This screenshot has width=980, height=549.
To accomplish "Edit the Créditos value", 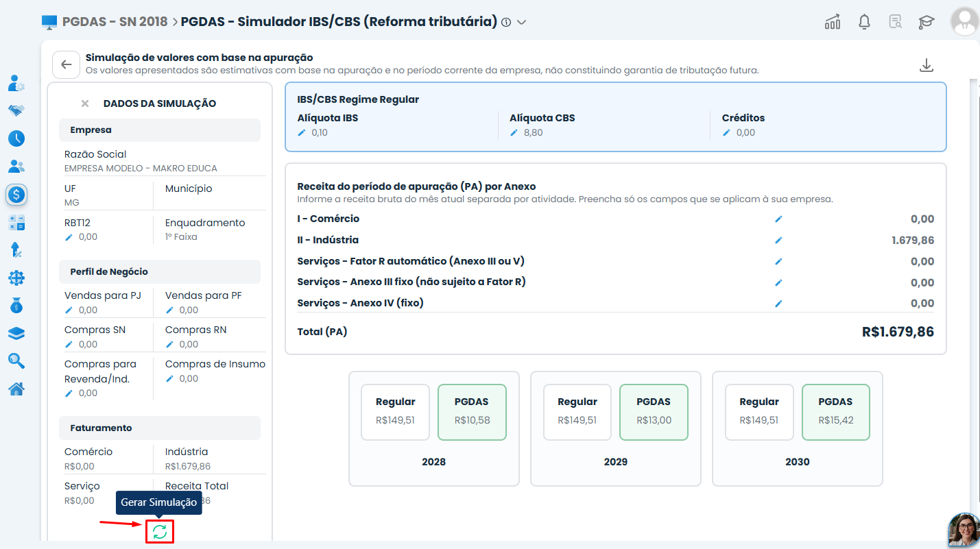I will (x=726, y=132).
